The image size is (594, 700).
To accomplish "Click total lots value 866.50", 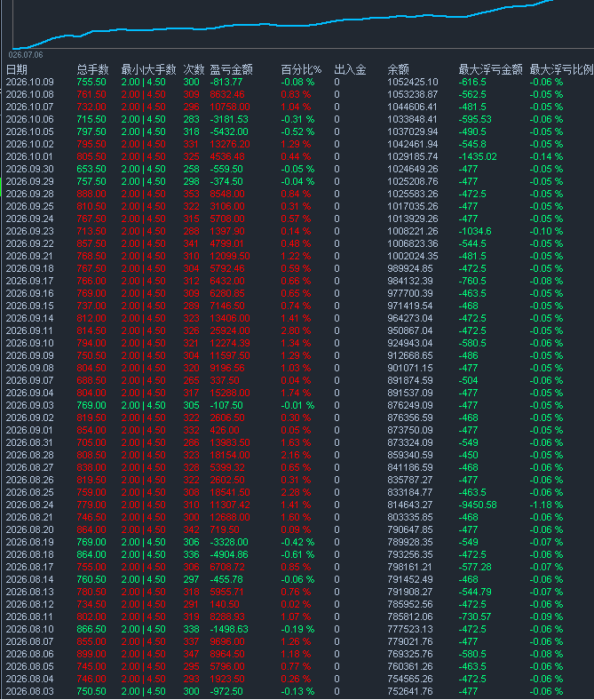I will point(91,629).
